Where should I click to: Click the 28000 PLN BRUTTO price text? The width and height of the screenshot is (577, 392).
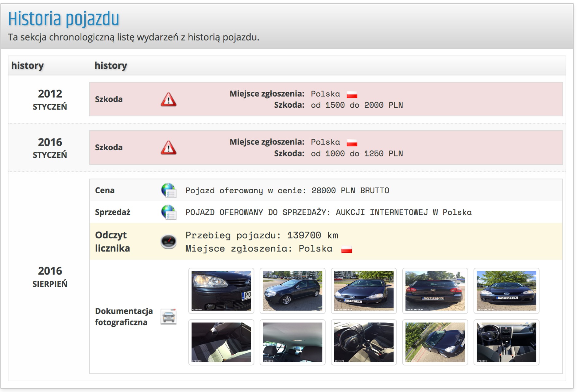tap(350, 190)
